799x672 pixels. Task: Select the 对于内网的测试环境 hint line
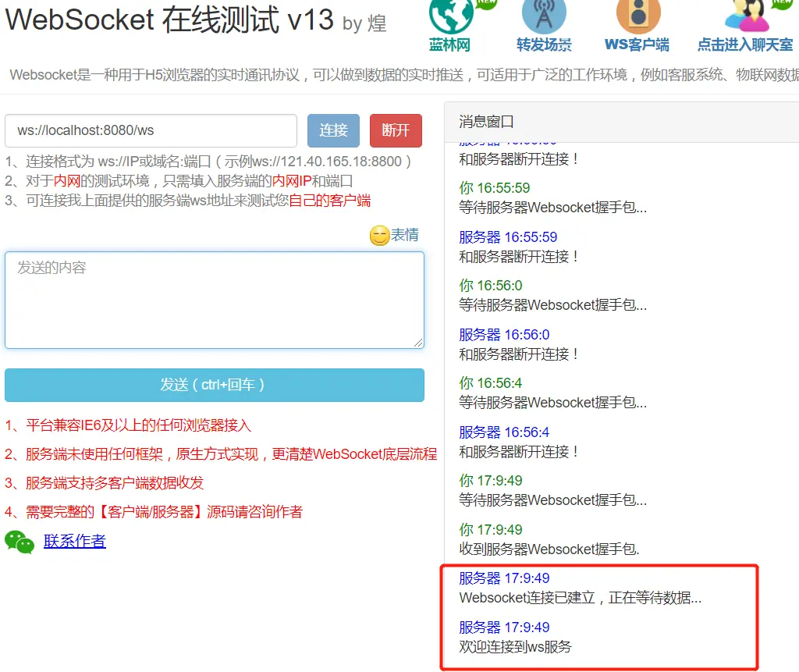pos(179,181)
